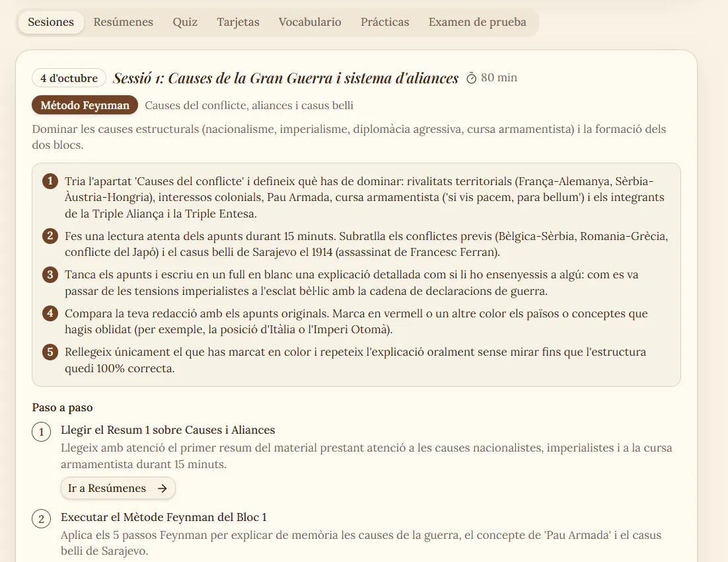Click the 'Paso a paso' heading

tap(62, 408)
